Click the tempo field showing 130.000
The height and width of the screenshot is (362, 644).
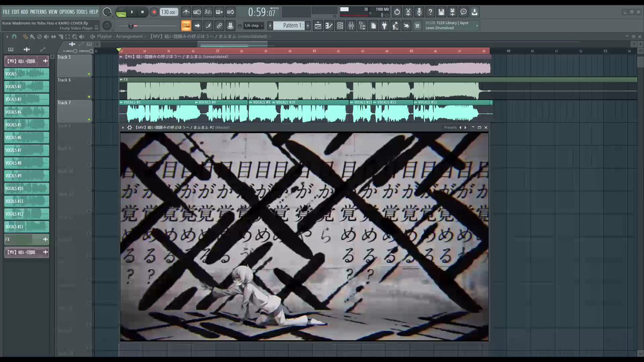(169, 12)
